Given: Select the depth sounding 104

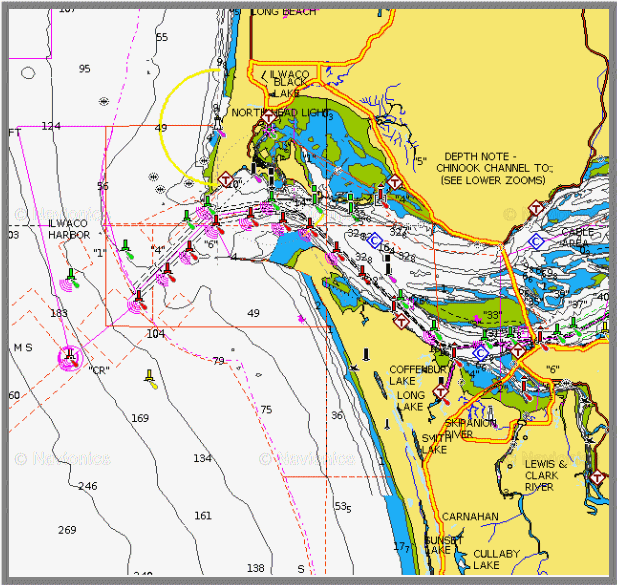Looking at the screenshot, I should click(x=155, y=334).
